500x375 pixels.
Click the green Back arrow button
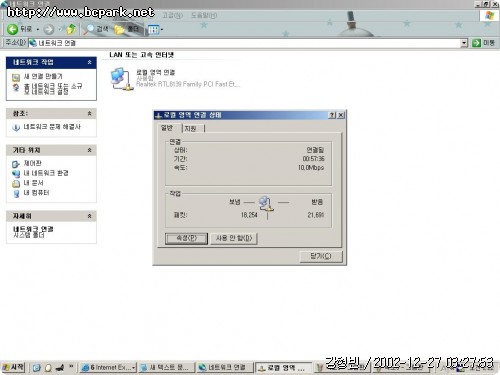tap(12, 29)
